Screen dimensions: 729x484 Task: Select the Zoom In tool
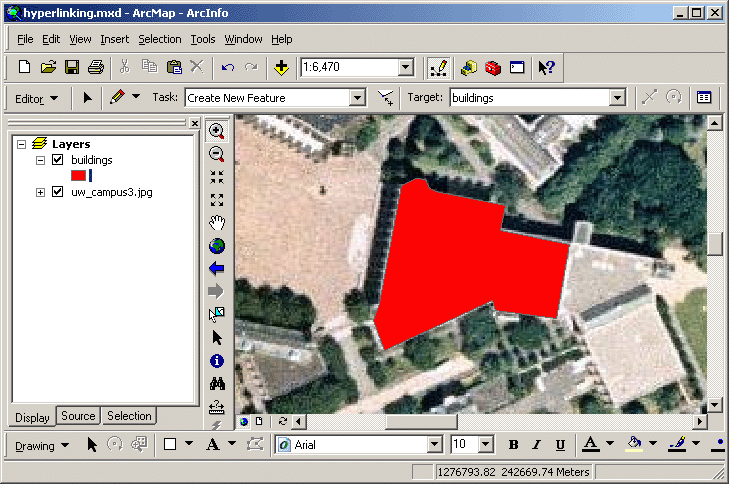pyautogui.click(x=216, y=131)
